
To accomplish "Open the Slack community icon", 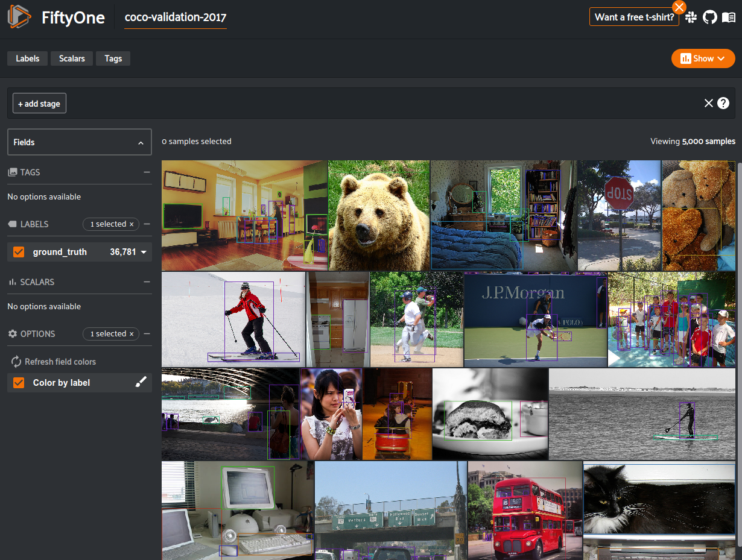I will (x=691, y=17).
